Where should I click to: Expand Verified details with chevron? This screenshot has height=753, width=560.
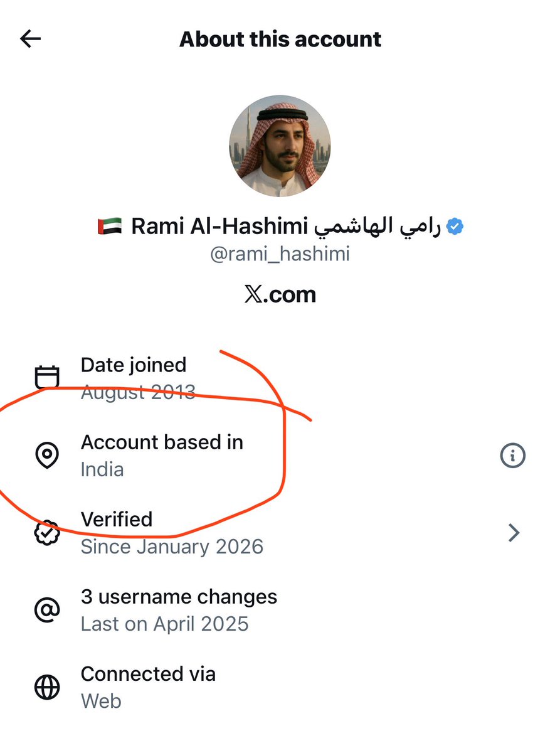pos(514,533)
